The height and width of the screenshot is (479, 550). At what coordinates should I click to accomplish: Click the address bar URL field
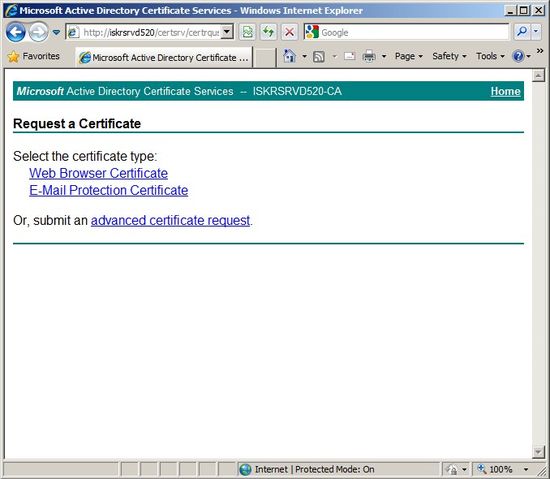point(144,33)
